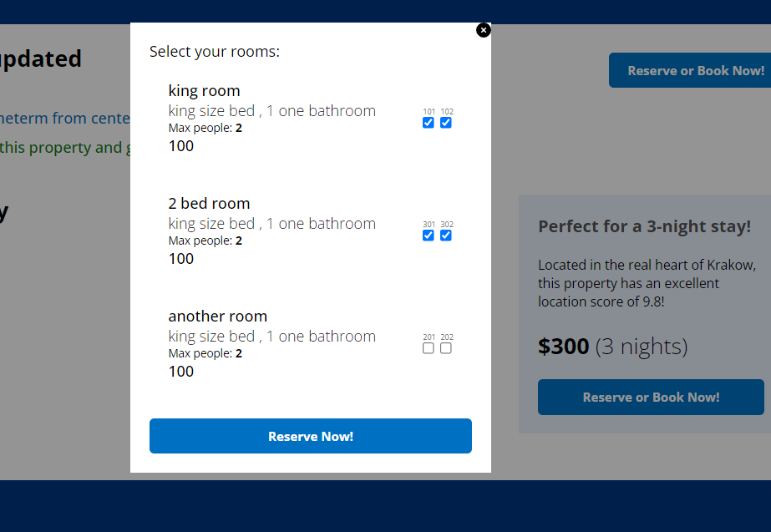Uncheck room 101 under king room
The image size is (771, 532).
tap(429, 122)
